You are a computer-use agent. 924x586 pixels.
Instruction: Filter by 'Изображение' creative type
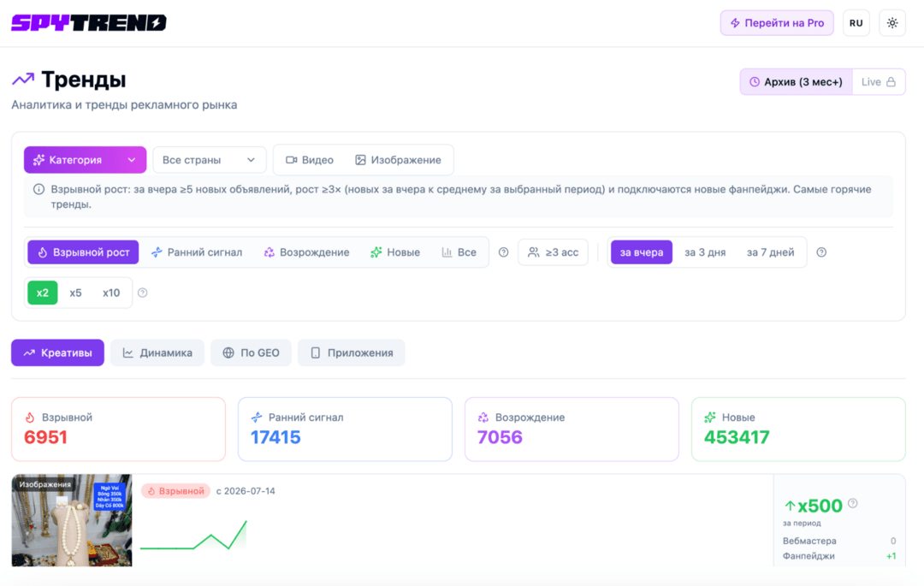click(x=399, y=160)
